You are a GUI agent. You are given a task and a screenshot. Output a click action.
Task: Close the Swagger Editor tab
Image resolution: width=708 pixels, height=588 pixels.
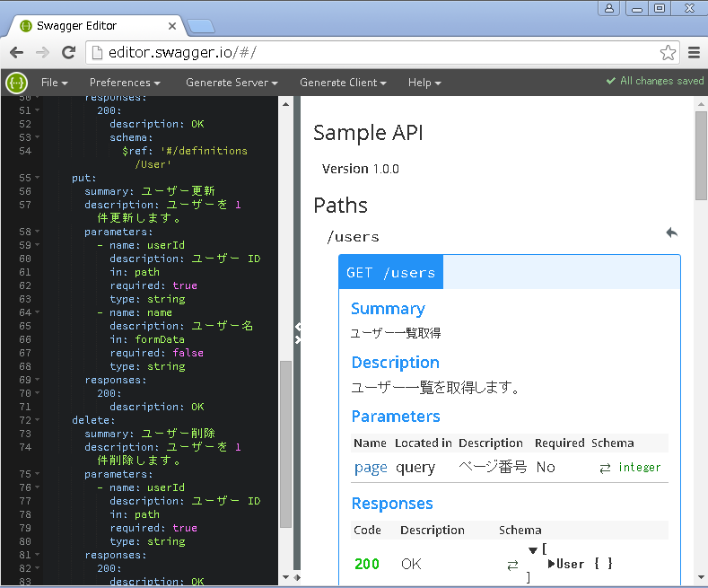click(172, 26)
